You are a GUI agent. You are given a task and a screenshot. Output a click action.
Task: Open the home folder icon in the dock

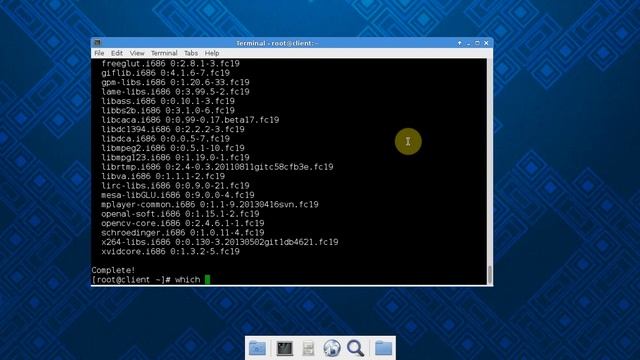tap(258, 348)
